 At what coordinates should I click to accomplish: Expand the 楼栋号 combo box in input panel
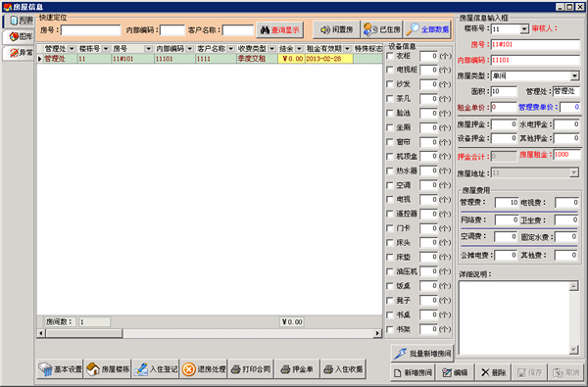tap(524, 28)
